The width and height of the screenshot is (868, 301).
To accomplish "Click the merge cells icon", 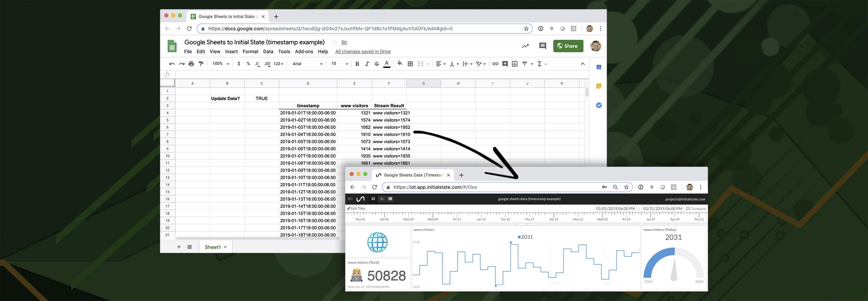I will click(x=421, y=64).
